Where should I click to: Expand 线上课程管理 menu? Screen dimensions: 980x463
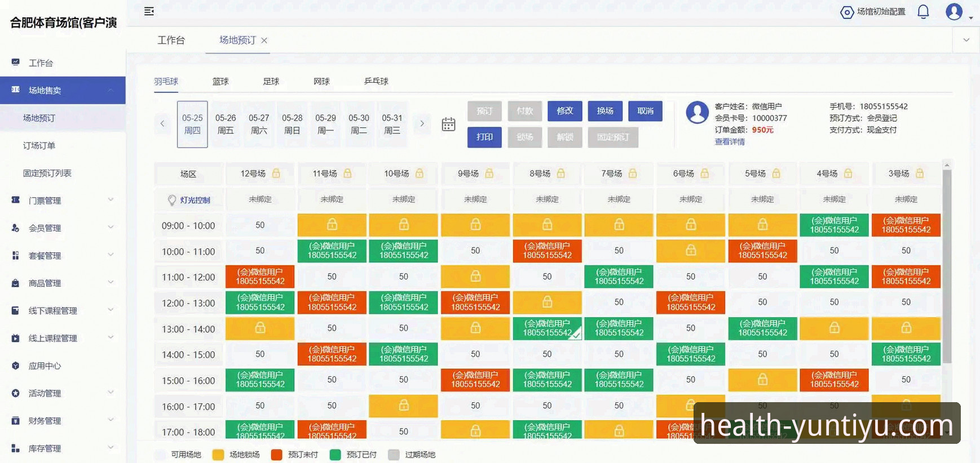111,337
